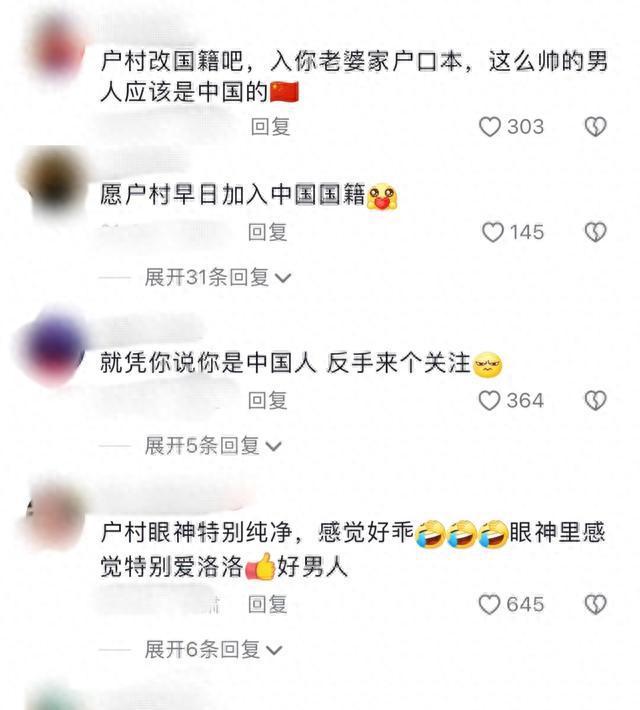
Task: Tap broken heart beside 364 likes
Action: coord(595,401)
